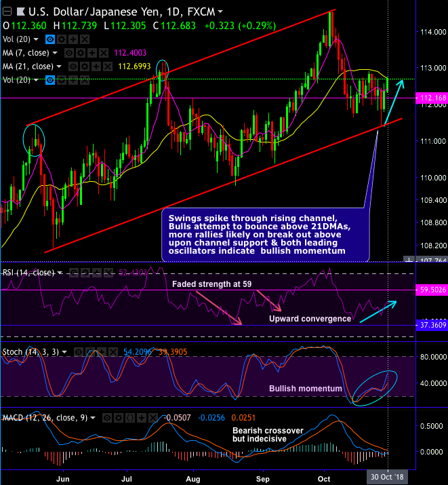Click RSI indicator plus icon
The image size is (448, 485).
(x=97, y=273)
